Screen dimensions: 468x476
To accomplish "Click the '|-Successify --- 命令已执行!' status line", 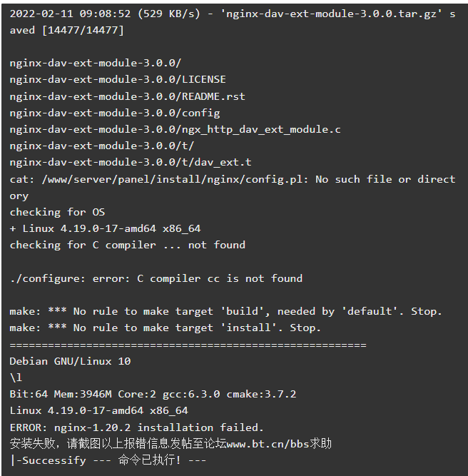I will (108, 460).
